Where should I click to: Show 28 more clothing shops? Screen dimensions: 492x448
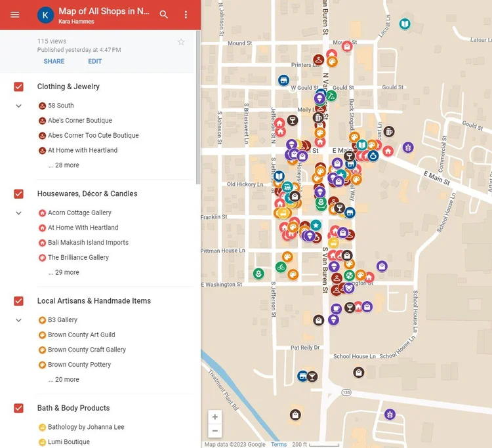tap(64, 165)
